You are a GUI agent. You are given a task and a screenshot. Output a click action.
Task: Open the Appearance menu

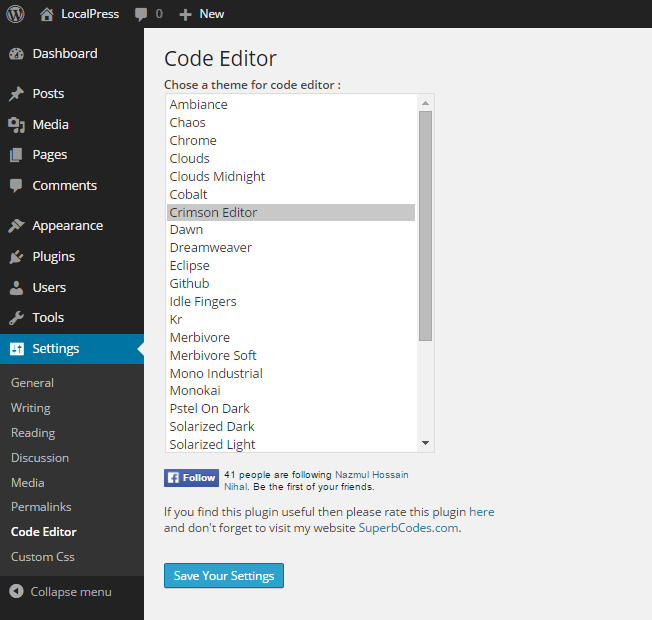[x=68, y=225]
